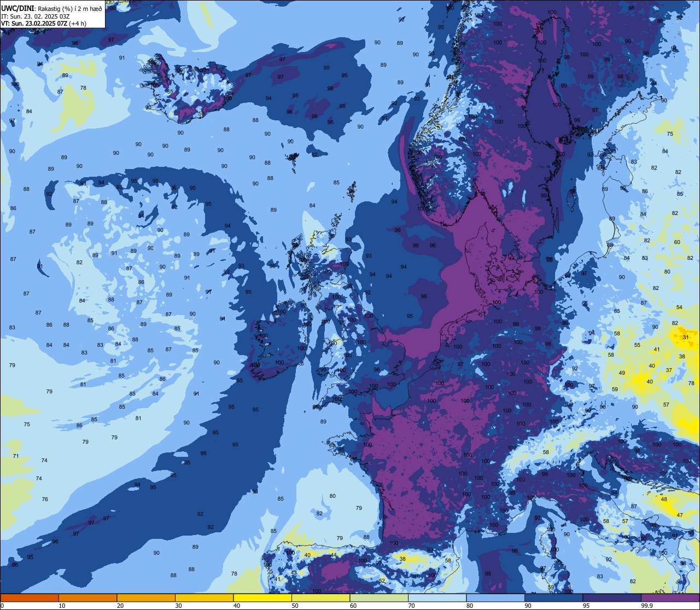This screenshot has width=700, height=610.
Task: Click the 'VT: Sun. 23.02.2025 07Z (+4 h)' line
Action: point(44,23)
